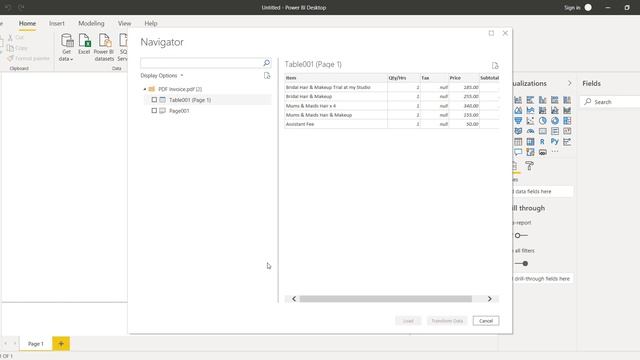Select the key influencers visual

567,142
